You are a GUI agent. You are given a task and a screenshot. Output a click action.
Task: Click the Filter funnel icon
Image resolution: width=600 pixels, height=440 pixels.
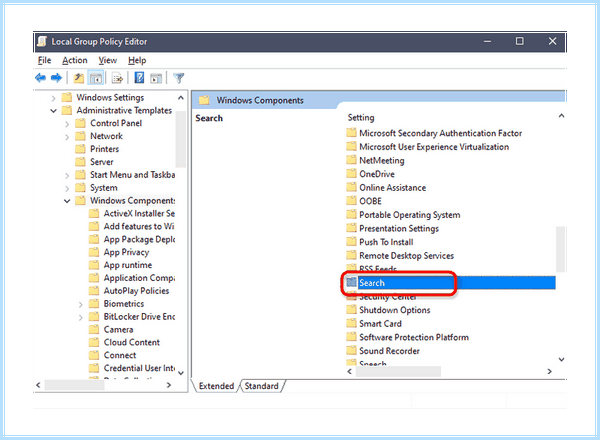179,78
